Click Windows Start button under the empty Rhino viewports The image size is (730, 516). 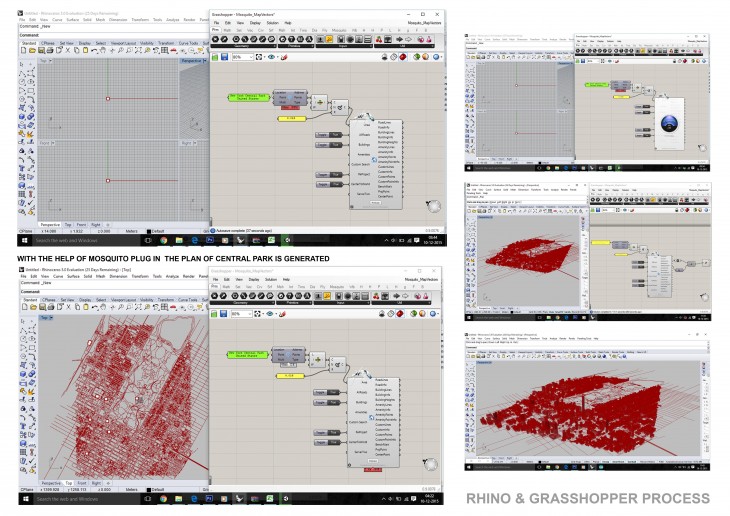[x=24, y=241]
